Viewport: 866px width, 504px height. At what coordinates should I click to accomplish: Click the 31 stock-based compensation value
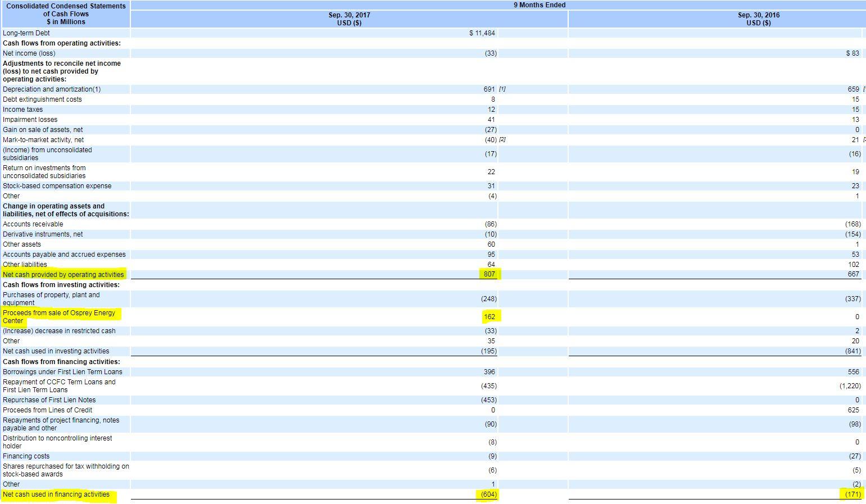click(492, 186)
